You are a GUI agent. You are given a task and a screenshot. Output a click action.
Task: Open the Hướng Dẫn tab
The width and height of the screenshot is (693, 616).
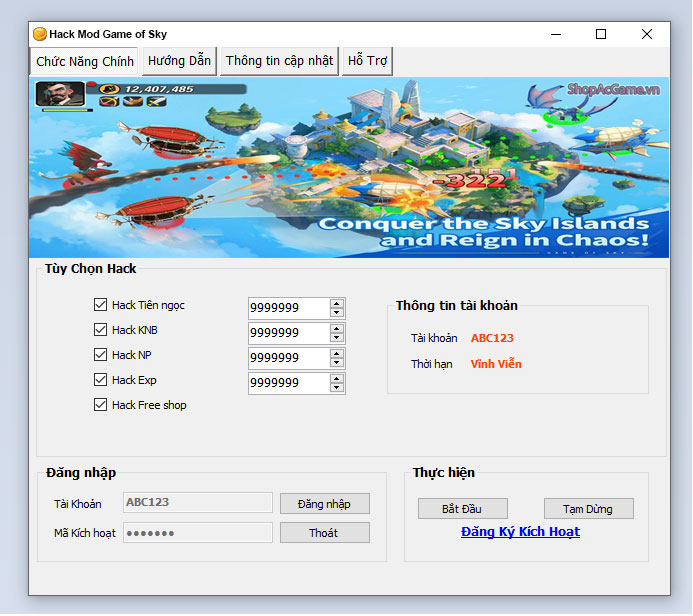tap(179, 61)
